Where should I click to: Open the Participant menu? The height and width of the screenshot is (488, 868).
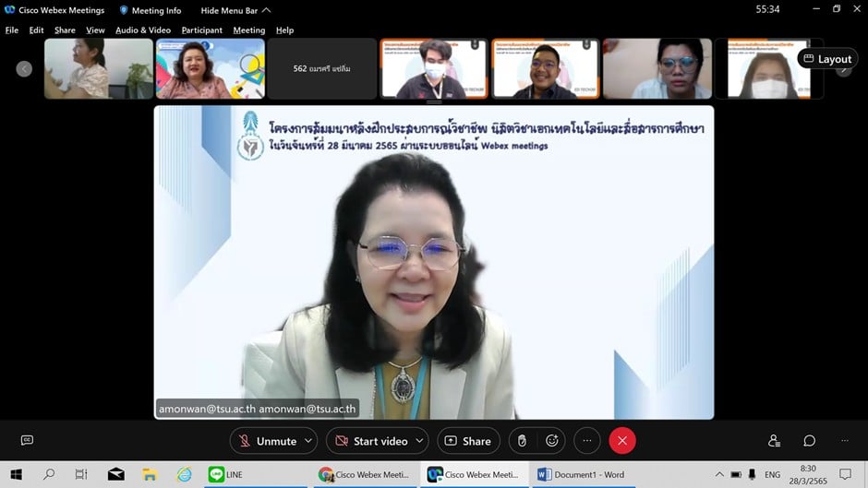pos(201,30)
